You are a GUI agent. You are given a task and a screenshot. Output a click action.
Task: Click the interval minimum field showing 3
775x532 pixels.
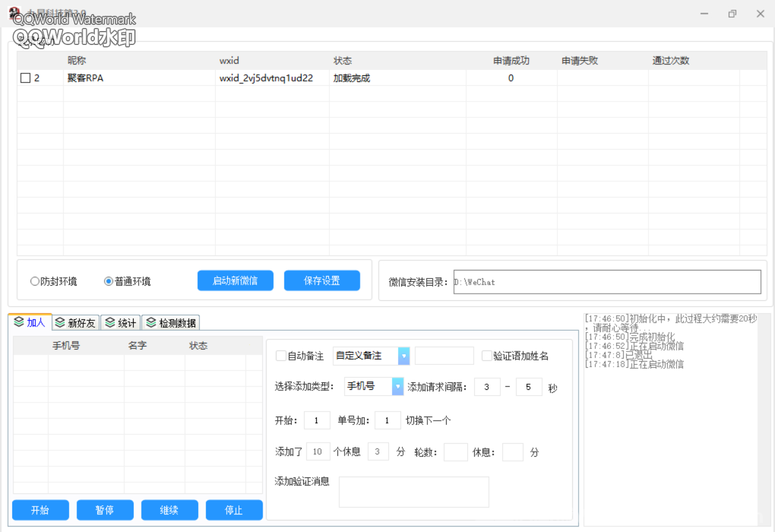point(487,387)
